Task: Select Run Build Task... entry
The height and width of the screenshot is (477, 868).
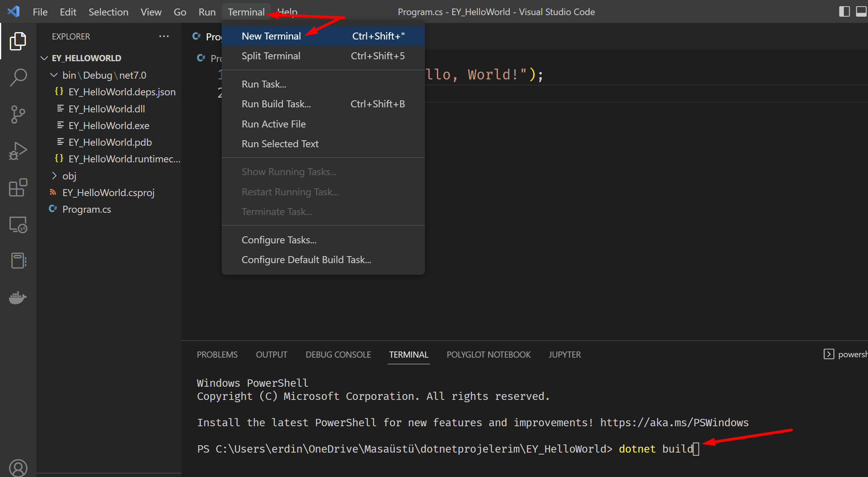Action: tap(323, 104)
